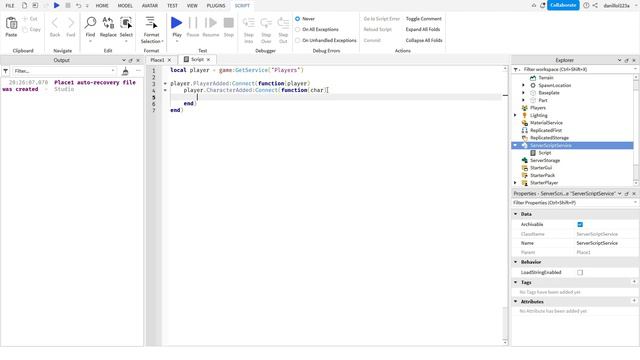Click the blue Play icon in top quick bar

57,5
